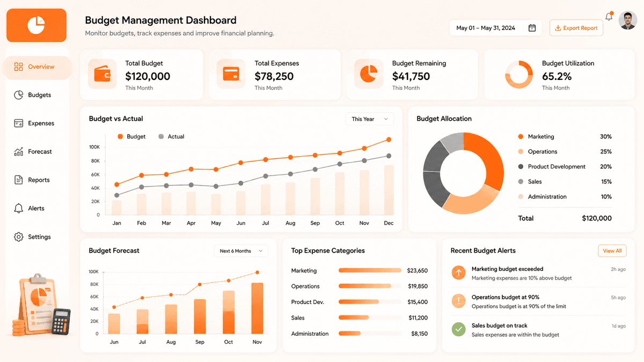Image resolution: width=644 pixels, height=362 pixels.
Task: Click the 30% Marketing allocation value
Action: [x=606, y=137]
